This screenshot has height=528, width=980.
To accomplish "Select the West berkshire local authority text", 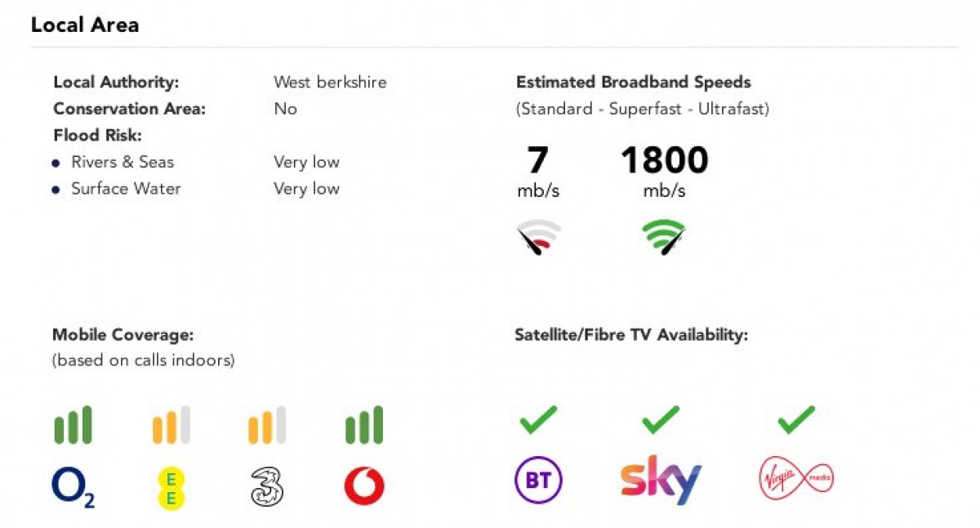I will (330, 83).
